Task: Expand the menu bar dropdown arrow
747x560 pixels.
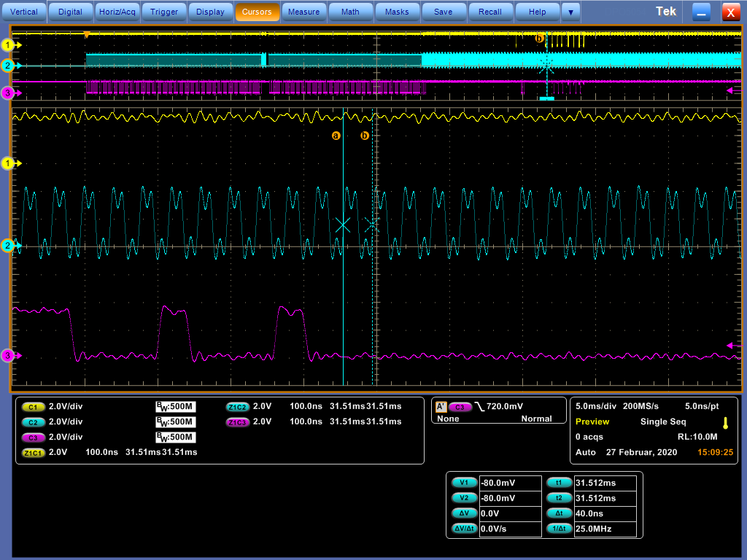Action: (570, 12)
